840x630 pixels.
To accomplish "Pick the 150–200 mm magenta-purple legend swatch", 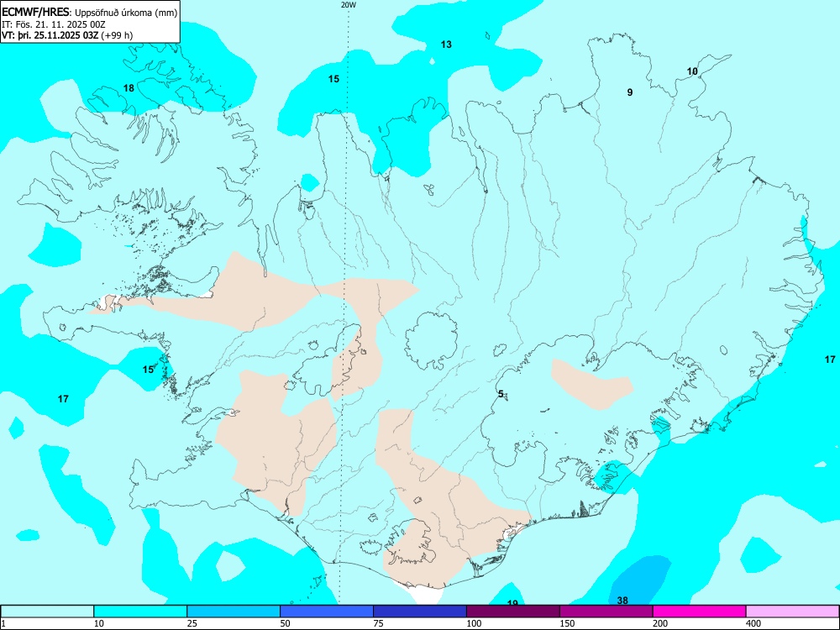I will coord(606,612).
